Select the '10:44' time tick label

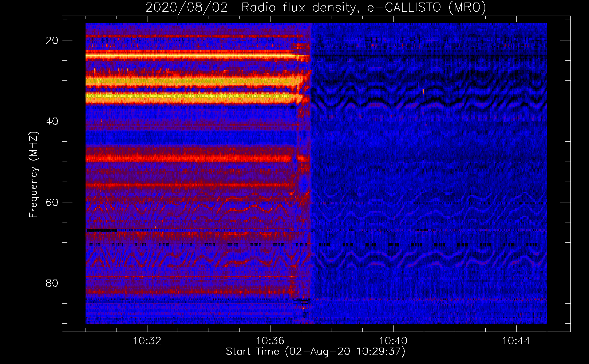516,341
